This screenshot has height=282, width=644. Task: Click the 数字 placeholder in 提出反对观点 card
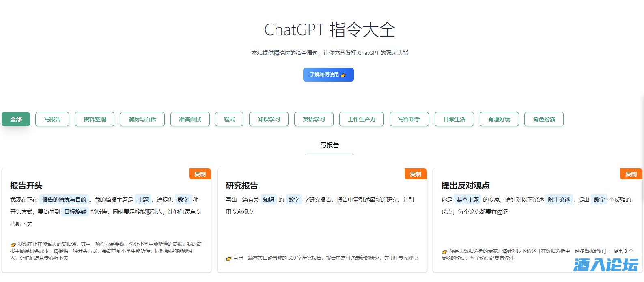point(599,200)
